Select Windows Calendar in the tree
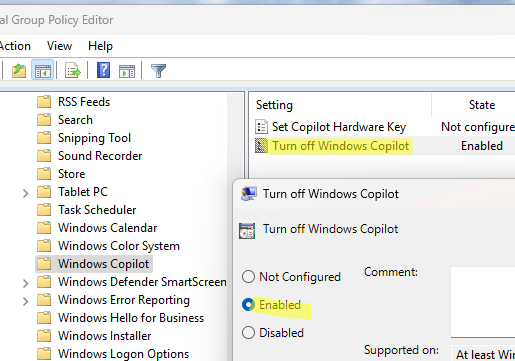This screenshot has height=361, width=515. click(x=107, y=228)
